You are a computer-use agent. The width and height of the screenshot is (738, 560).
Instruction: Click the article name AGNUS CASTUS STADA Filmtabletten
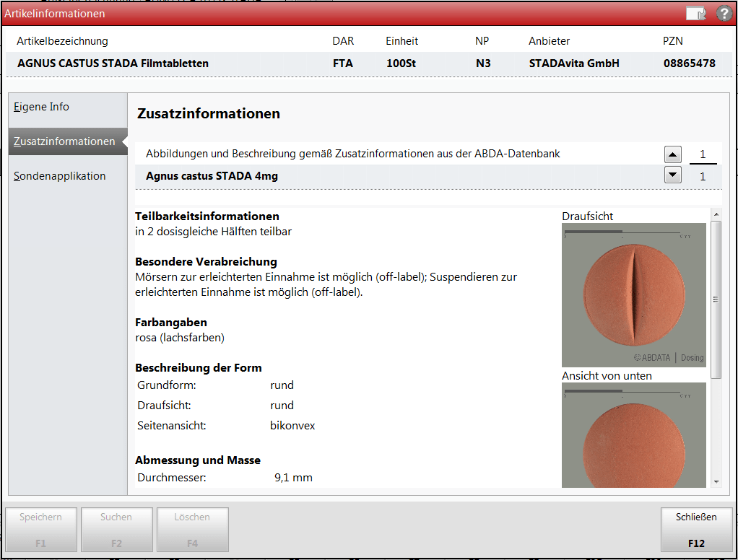pyautogui.click(x=113, y=63)
